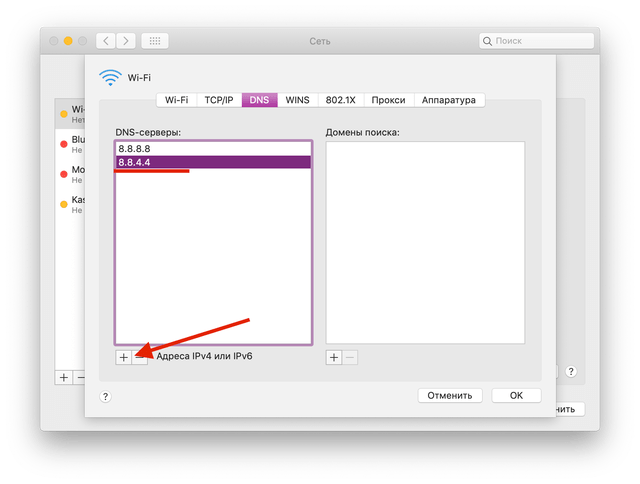Open help with the dialog question mark
The width and height of the screenshot is (640, 484).
click(x=105, y=396)
